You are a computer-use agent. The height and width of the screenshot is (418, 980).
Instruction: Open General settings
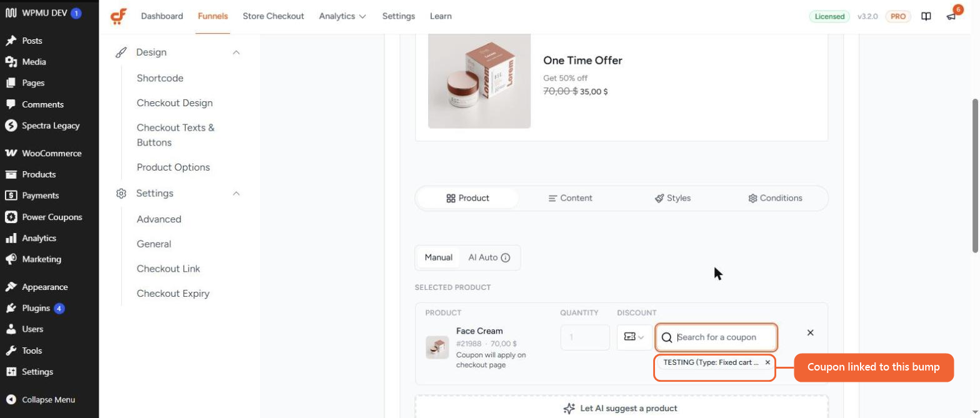154,244
